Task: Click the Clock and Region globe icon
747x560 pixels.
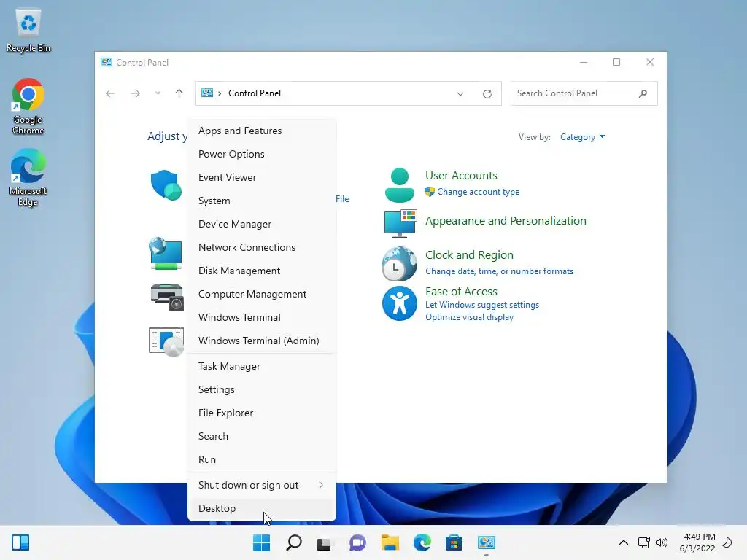Action: pyautogui.click(x=399, y=263)
